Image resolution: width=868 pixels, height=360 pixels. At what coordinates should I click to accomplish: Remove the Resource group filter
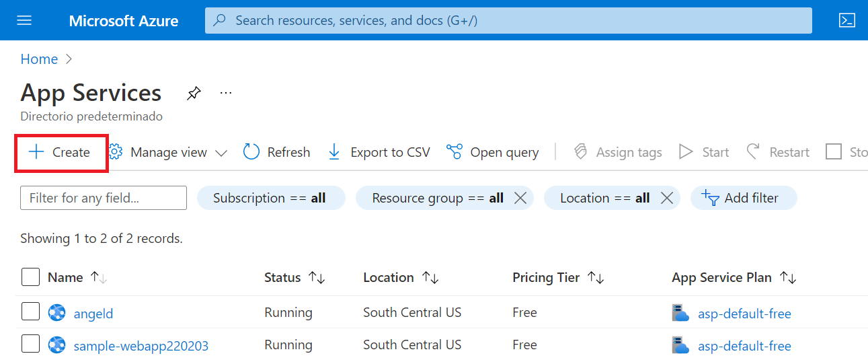point(520,198)
